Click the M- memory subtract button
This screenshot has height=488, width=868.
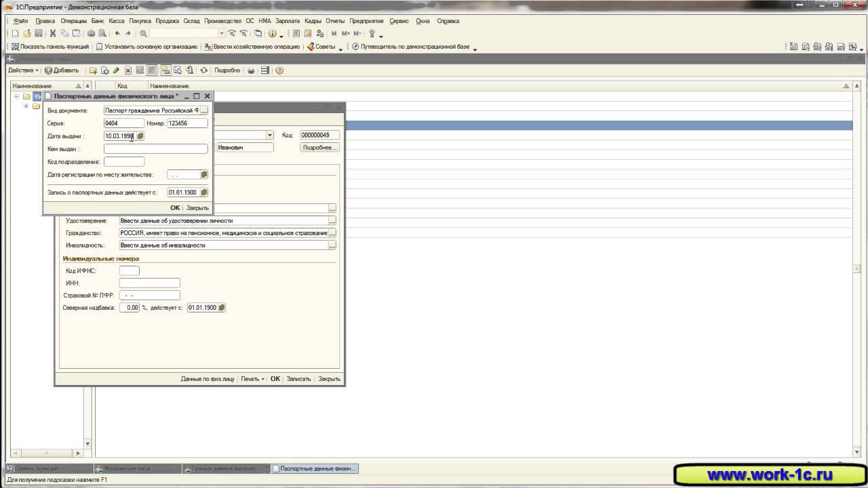pyautogui.click(x=357, y=33)
